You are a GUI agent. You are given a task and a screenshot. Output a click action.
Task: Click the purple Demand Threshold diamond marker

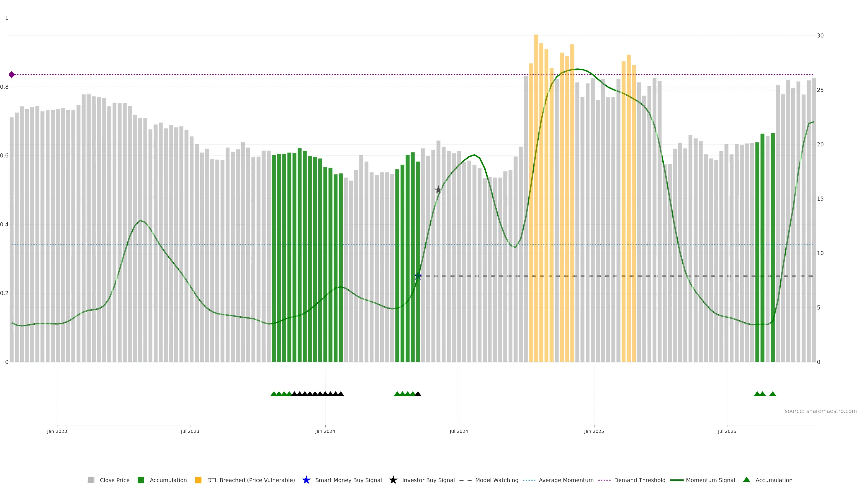[12, 75]
